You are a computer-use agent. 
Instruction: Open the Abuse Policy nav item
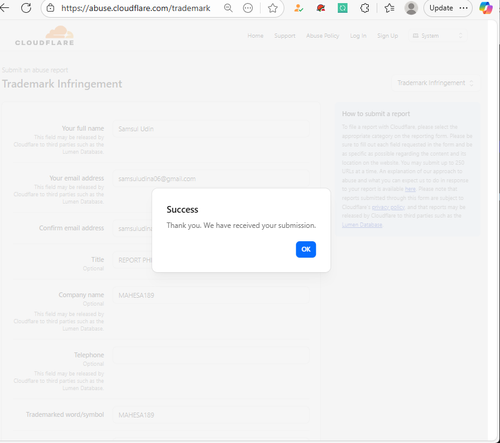(x=323, y=36)
